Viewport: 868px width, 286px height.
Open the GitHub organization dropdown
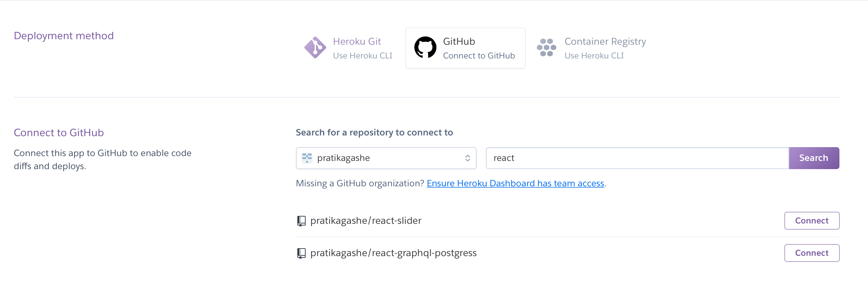tap(385, 158)
